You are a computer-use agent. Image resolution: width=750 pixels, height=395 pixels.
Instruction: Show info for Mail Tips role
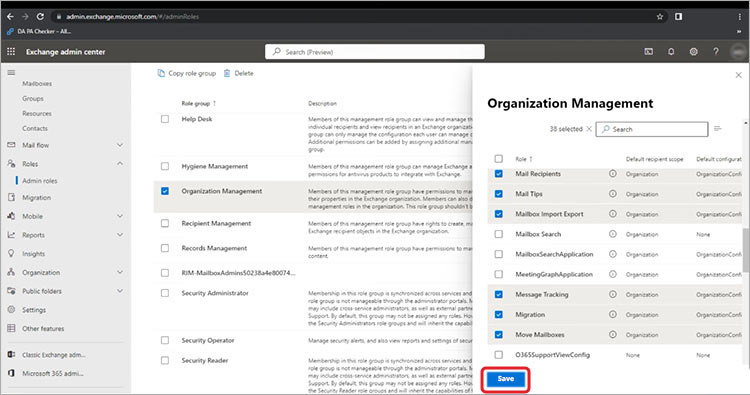click(x=613, y=194)
